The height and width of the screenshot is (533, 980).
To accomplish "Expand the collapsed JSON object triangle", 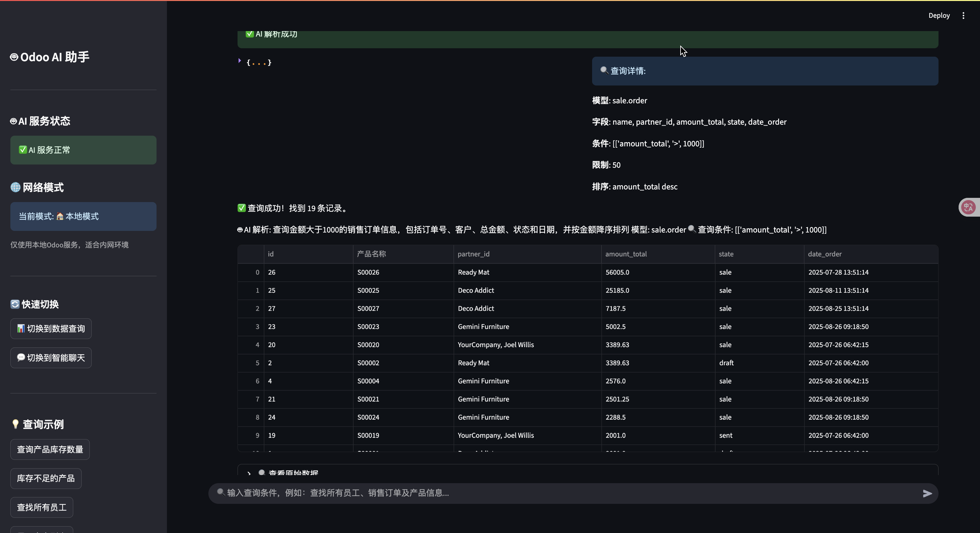I will pyautogui.click(x=240, y=61).
